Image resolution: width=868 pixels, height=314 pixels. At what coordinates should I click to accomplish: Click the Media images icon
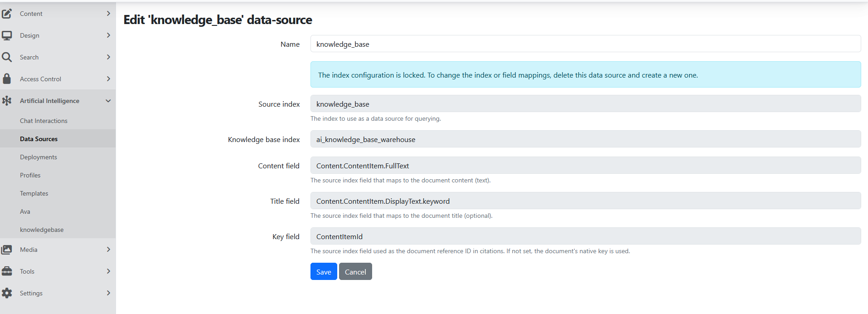point(7,250)
